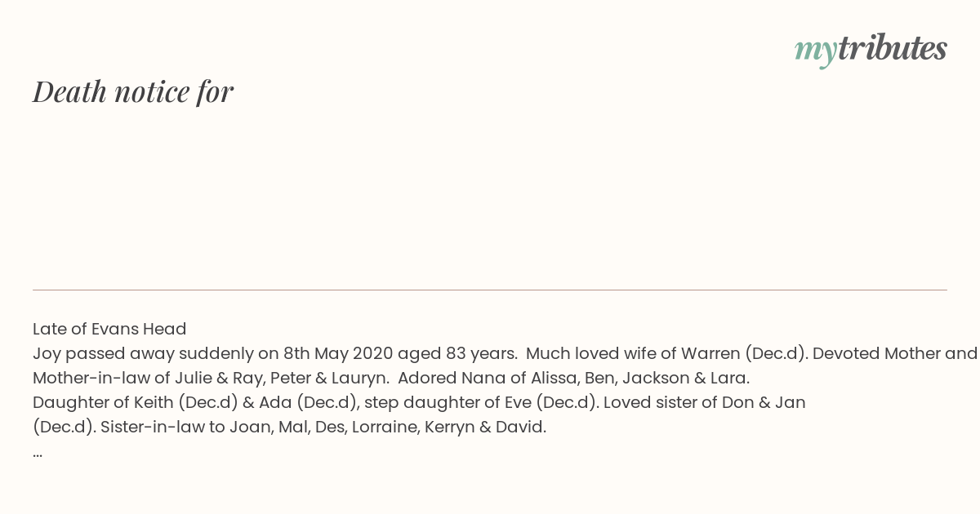Select the "Death notice for" heading

click(x=133, y=91)
